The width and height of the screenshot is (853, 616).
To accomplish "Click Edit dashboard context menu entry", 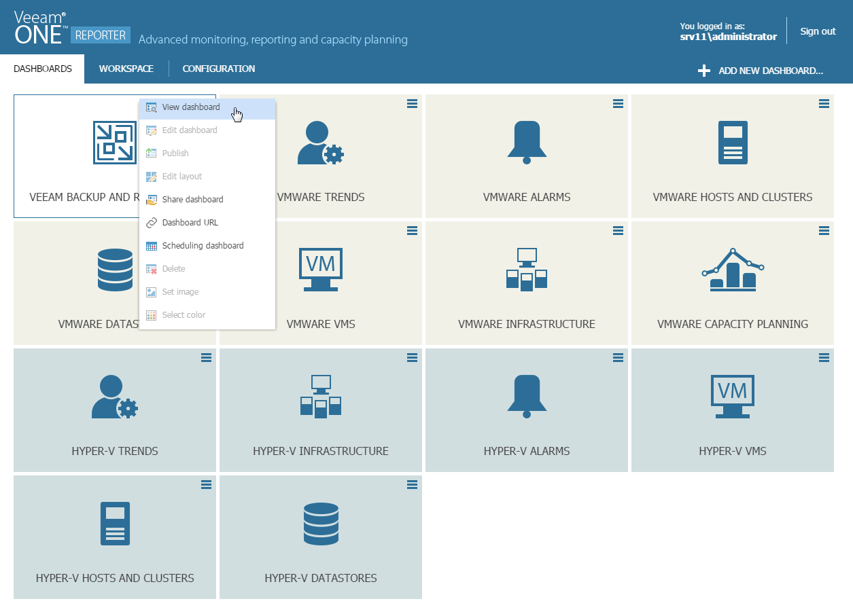I will [207, 130].
